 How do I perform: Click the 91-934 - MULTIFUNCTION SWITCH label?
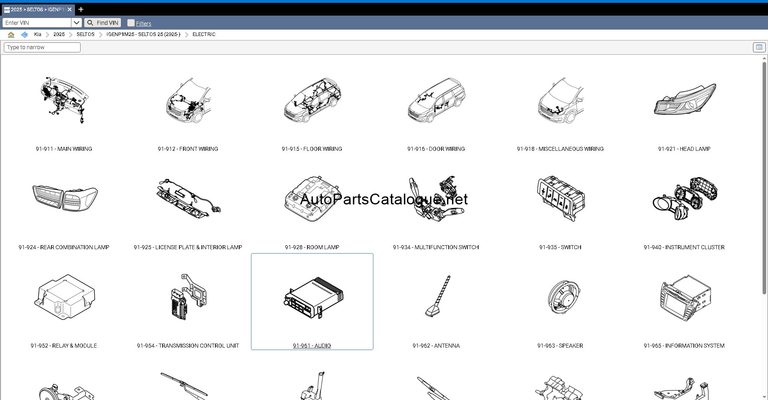pyautogui.click(x=436, y=247)
